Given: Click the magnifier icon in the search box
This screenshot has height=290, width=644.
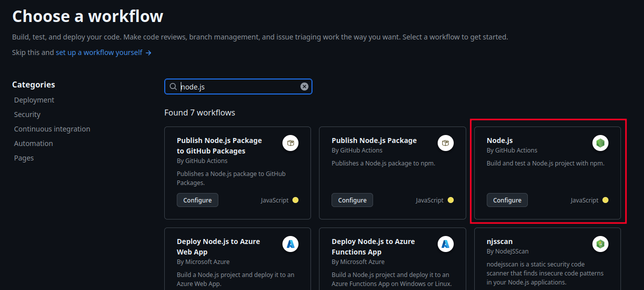Looking at the screenshot, I should click(173, 86).
